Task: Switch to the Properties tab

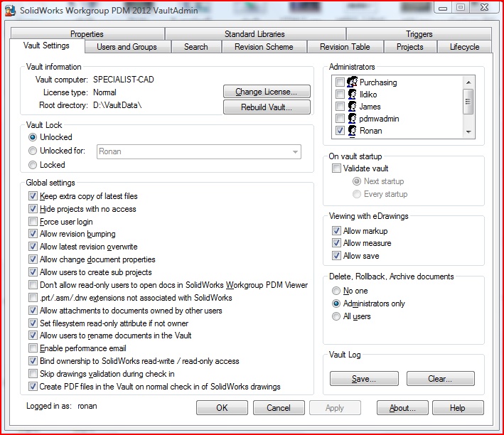Action: (87, 33)
